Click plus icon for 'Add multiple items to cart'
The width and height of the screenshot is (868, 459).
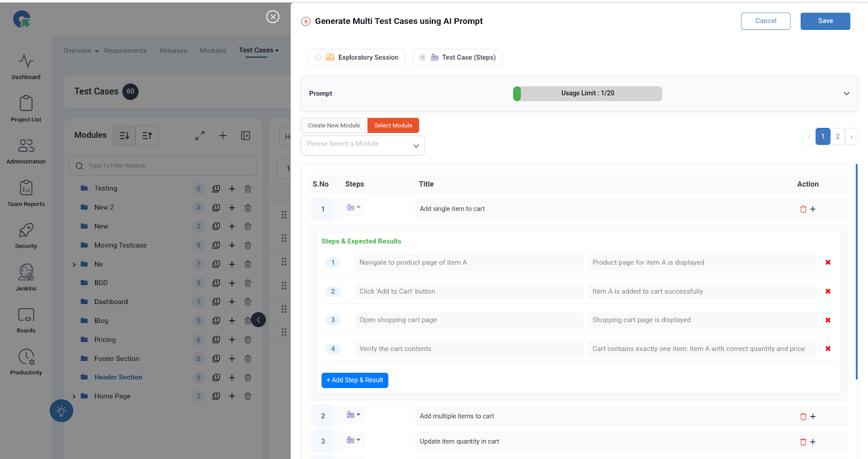813,417
